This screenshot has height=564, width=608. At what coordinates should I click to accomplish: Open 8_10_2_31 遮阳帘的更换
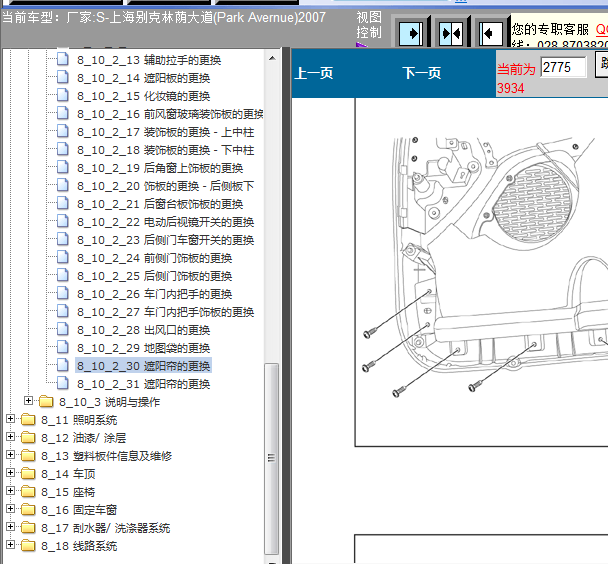click(143, 384)
